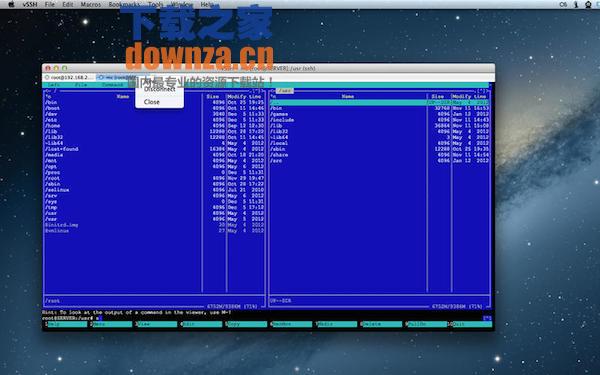The height and width of the screenshot is (375, 600).
Task: Click F2 Menu function key button
Action: (111, 324)
